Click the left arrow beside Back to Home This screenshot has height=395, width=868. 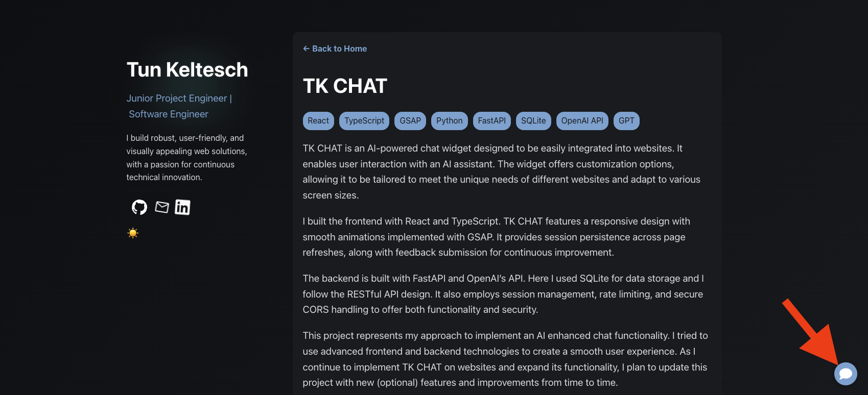(x=306, y=48)
